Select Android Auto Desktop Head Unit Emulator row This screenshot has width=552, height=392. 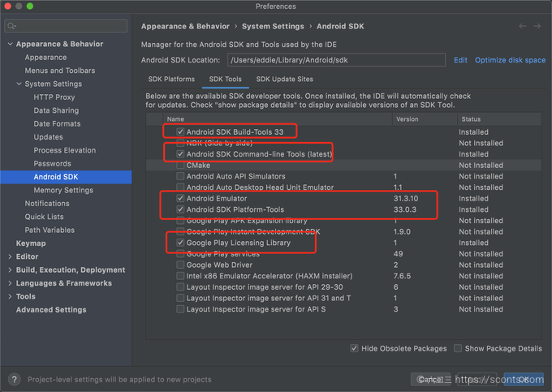coord(343,187)
